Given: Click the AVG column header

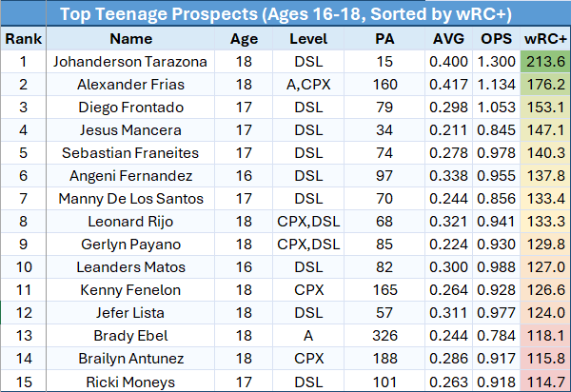Looking at the screenshot, I should [448, 39].
